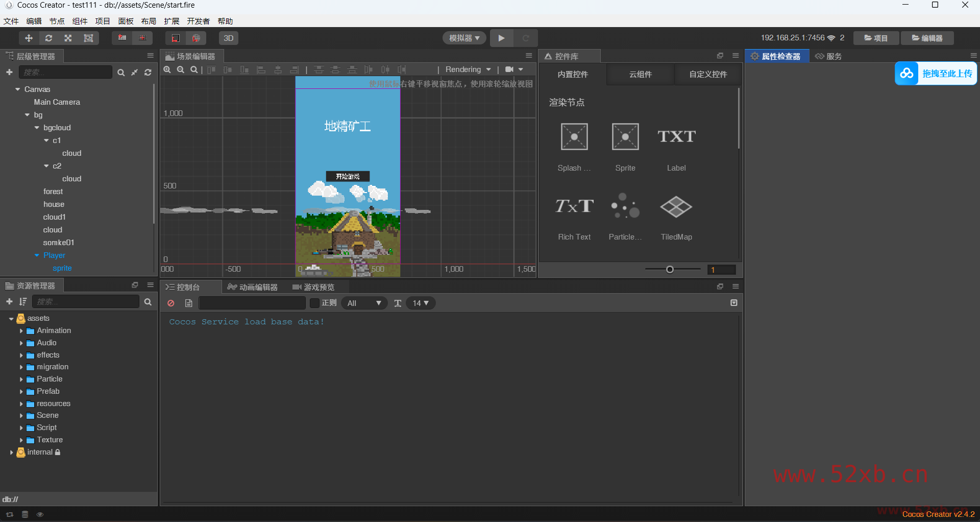Open the 节点 menu

57,21
